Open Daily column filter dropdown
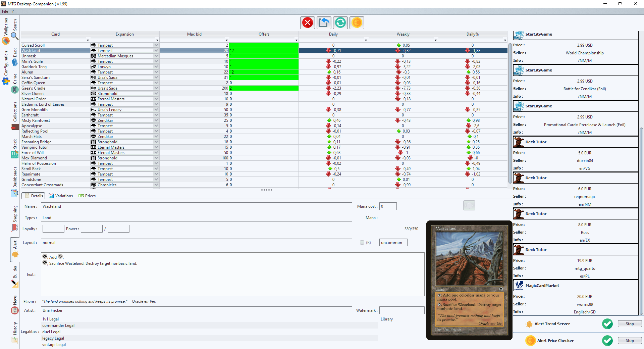Viewport: 644px width, 349px height. pyautogui.click(x=366, y=40)
